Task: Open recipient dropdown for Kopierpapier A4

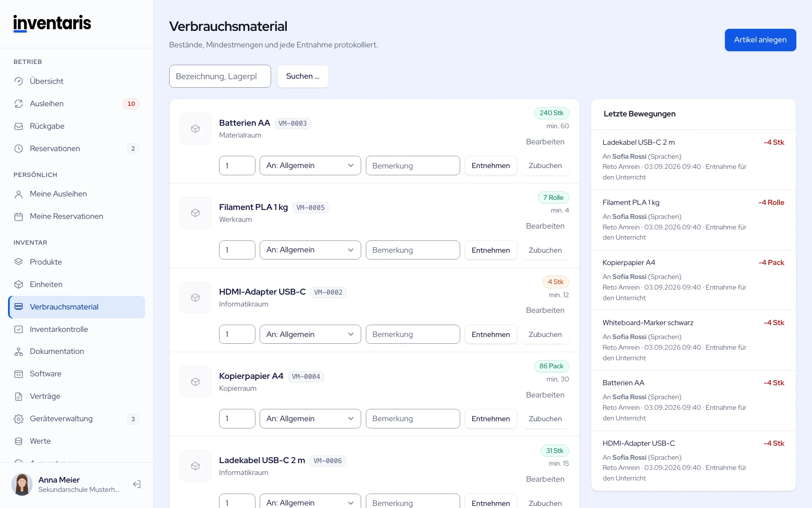Action: (x=310, y=419)
